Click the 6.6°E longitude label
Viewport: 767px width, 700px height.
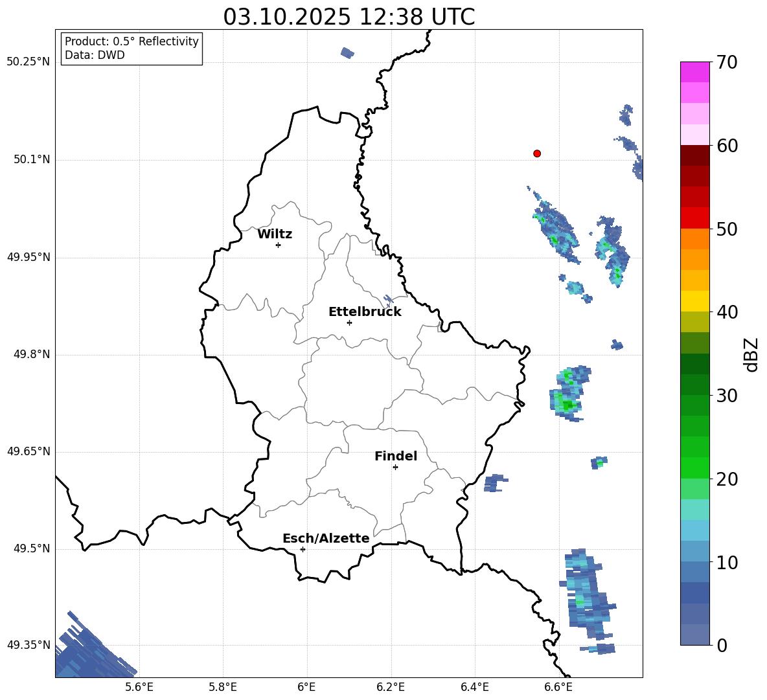558,687
